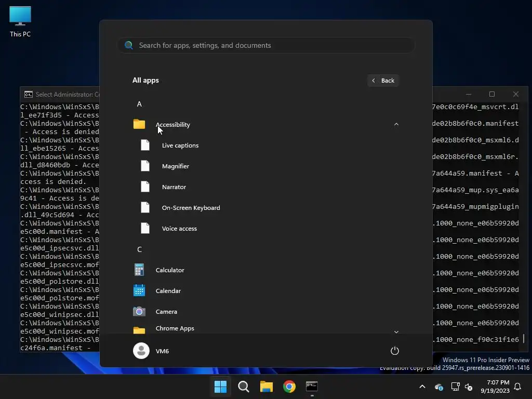Click the OneDrive cloud tray icon
Screen dimensions: 532x399
pyautogui.click(x=438, y=387)
